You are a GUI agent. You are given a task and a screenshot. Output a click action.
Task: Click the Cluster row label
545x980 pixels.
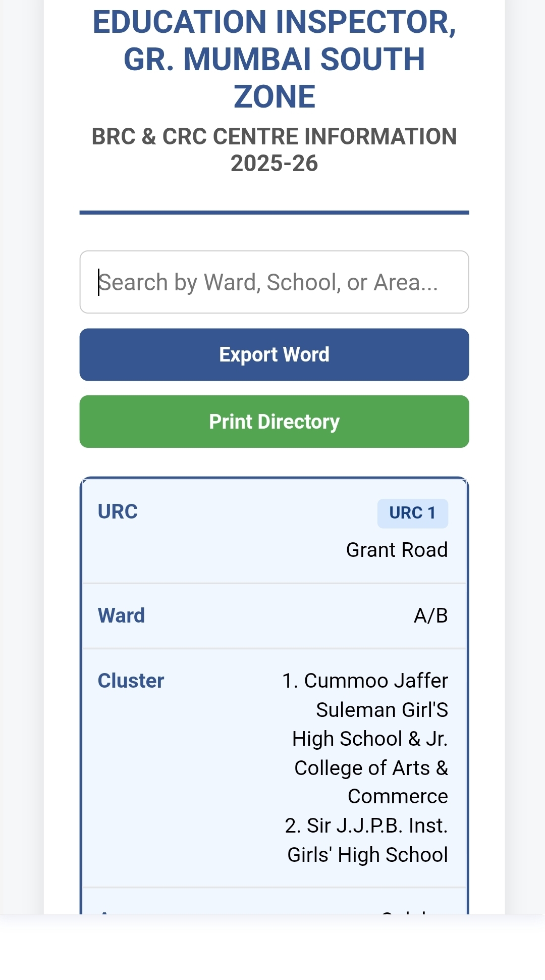click(131, 681)
